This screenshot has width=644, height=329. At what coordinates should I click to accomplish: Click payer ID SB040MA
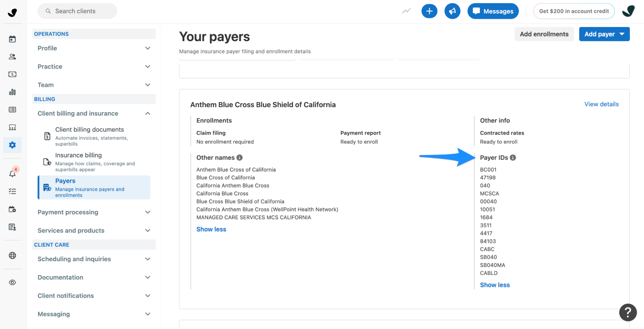coord(492,265)
